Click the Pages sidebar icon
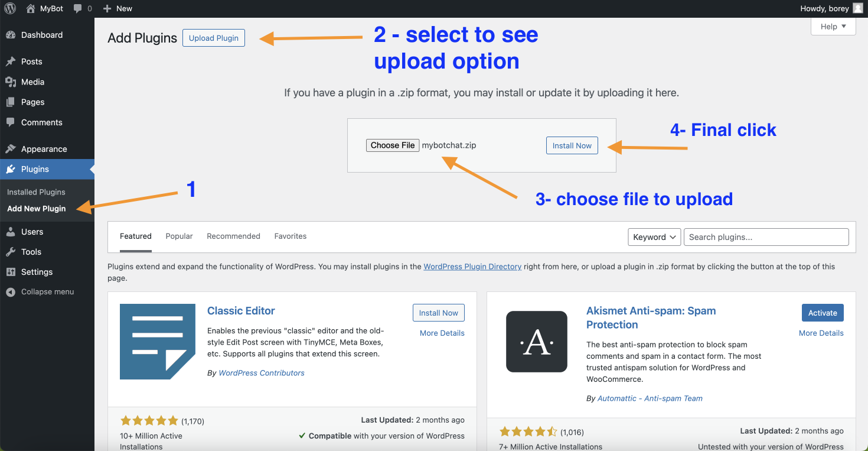This screenshot has width=868, height=451. tap(12, 102)
